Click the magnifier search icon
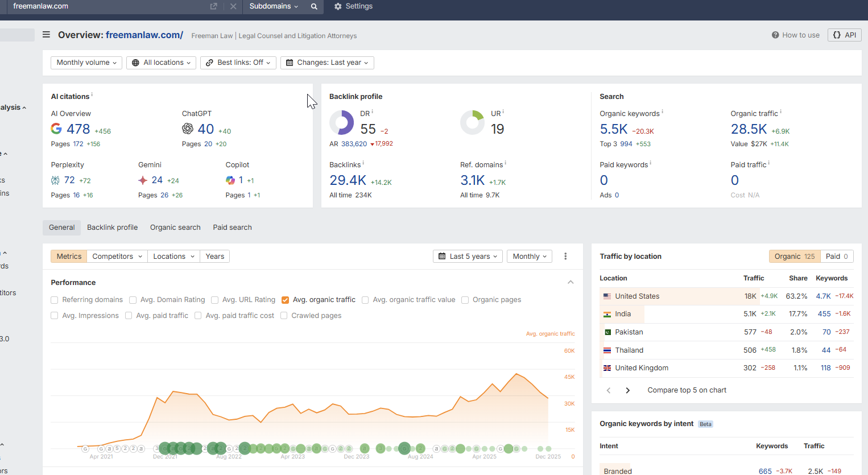 [x=314, y=6]
